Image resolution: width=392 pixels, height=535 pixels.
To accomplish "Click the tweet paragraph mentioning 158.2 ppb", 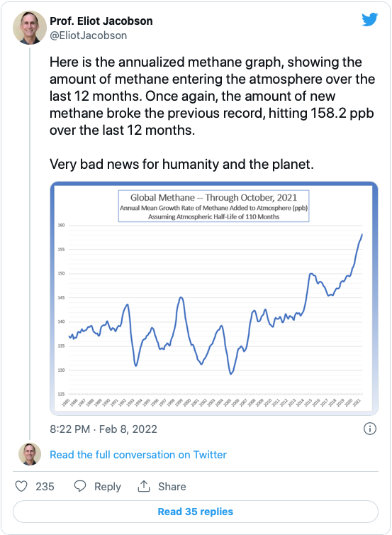I will coord(212,96).
